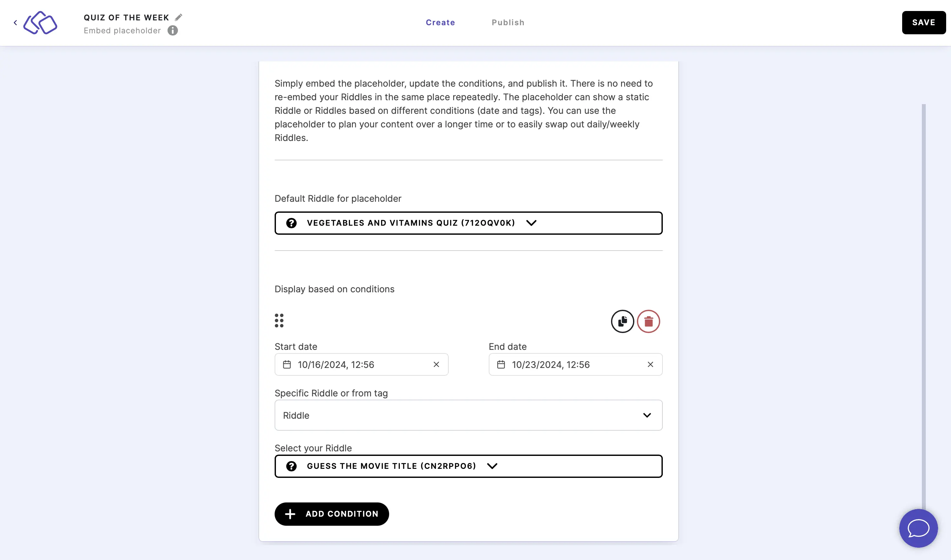Image resolution: width=951 pixels, height=560 pixels.
Task: Click the Start date input field
Action: click(x=361, y=364)
